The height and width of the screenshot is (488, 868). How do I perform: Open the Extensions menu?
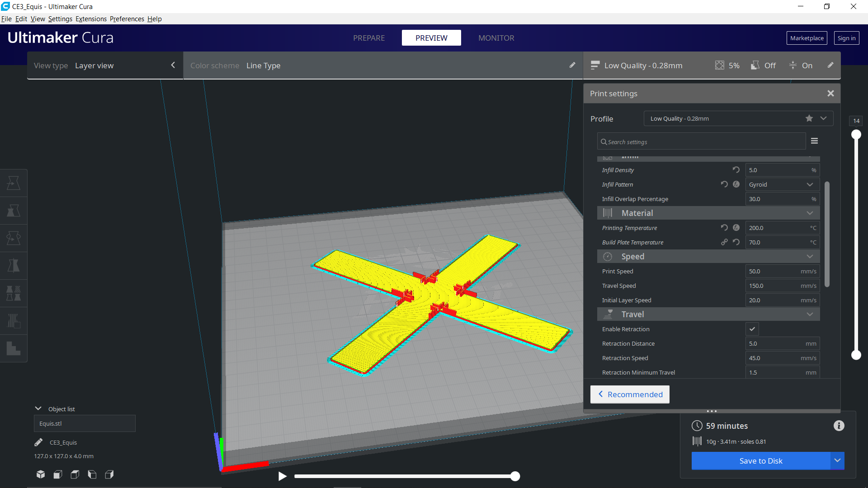[91, 19]
